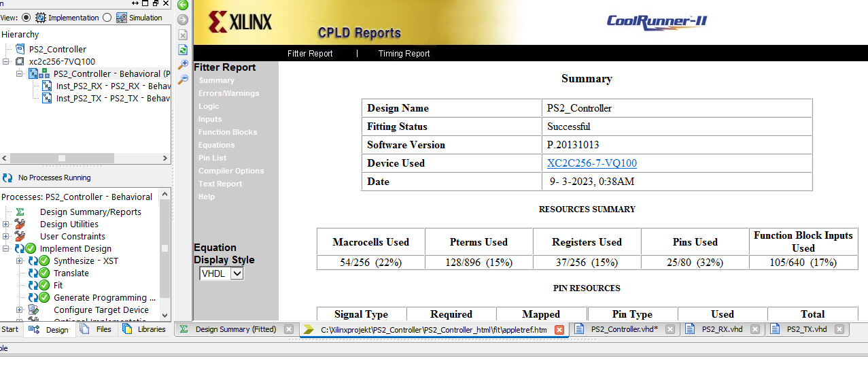Image resolution: width=868 pixels, height=368 pixels.
Task: Collapse the PS2_Controller - Behavioral node
Action: 20,73
